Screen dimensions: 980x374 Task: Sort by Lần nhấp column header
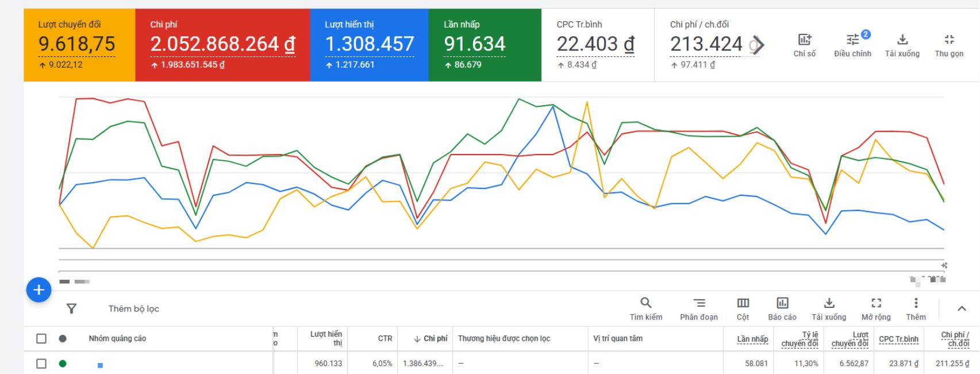(x=752, y=339)
